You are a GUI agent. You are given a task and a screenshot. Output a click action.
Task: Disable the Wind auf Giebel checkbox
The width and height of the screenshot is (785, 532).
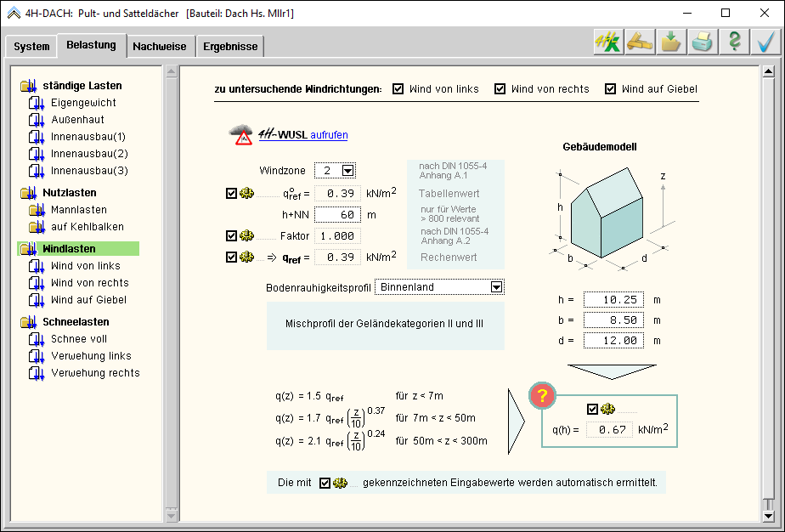coord(610,89)
